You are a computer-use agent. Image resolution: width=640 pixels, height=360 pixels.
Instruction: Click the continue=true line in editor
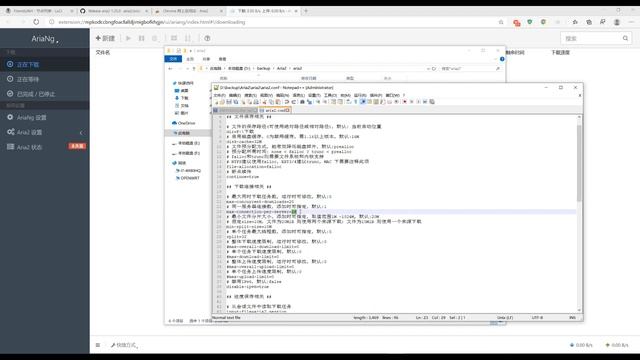[x=243, y=177]
